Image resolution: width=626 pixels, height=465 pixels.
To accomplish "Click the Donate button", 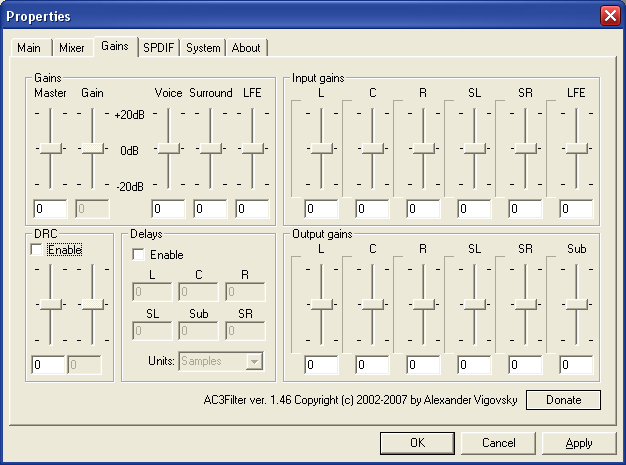I will coord(563,400).
